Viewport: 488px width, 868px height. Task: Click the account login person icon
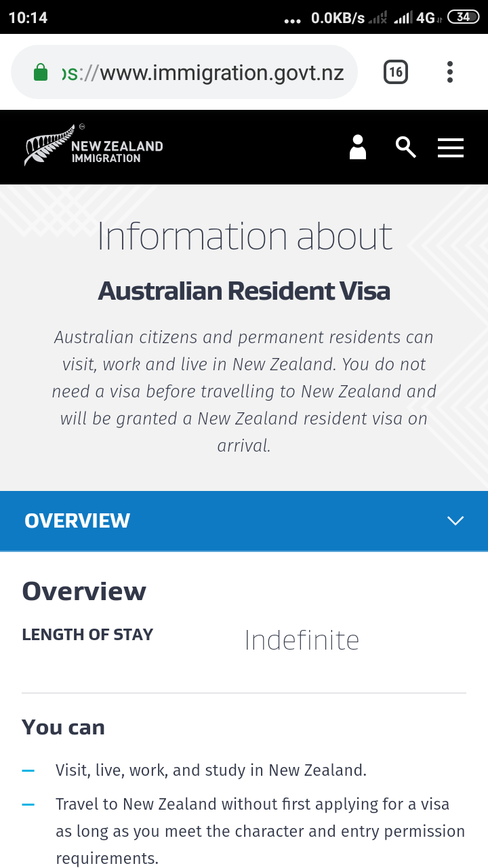[358, 147]
